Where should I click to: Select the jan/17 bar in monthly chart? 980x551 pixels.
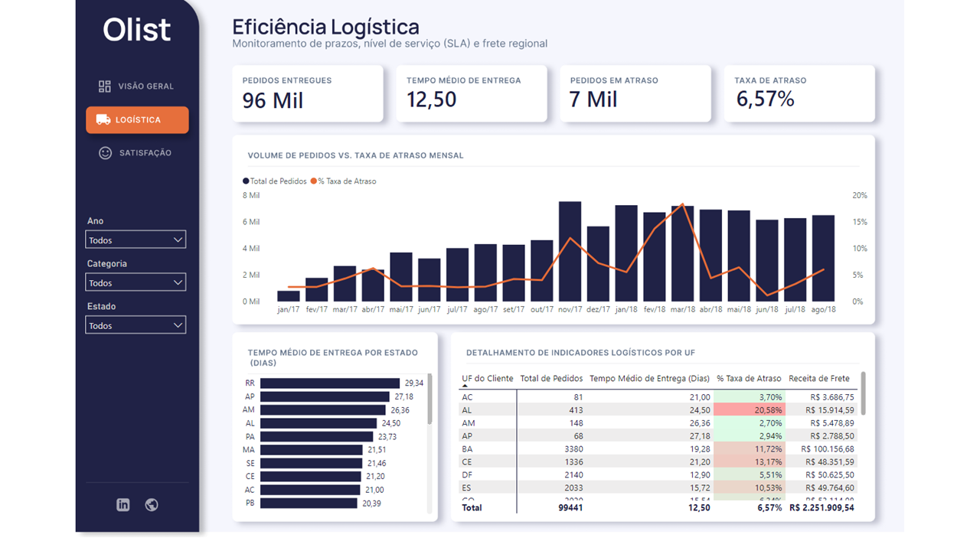coord(289,296)
